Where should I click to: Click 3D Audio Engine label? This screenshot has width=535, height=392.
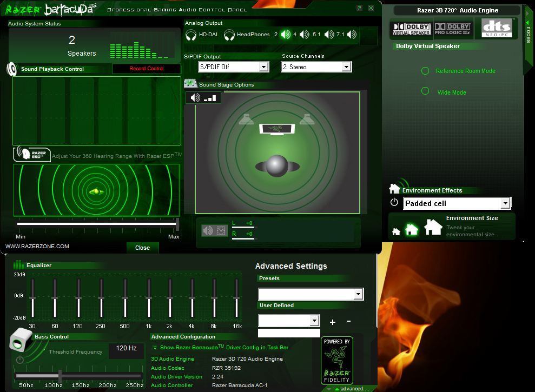[x=173, y=359]
